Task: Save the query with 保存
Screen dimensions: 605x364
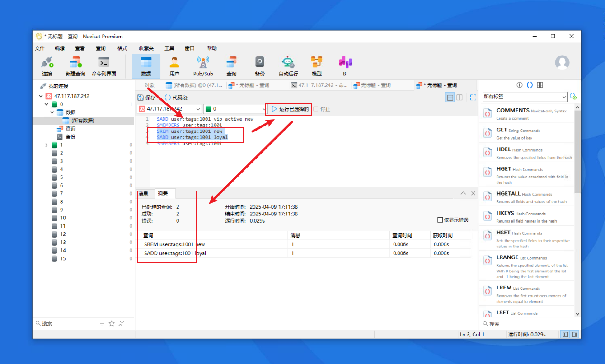Action: pyautogui.click(x=146, y=98)
